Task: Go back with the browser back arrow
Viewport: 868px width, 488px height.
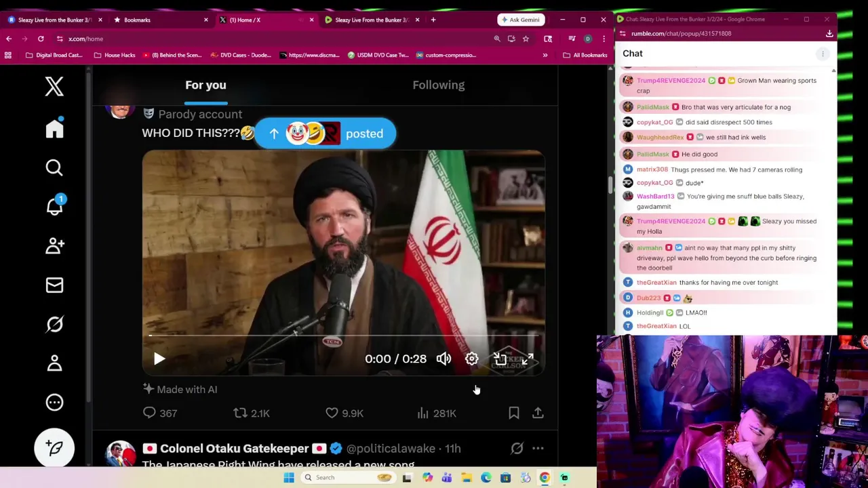Action: (x=9, y=39)
